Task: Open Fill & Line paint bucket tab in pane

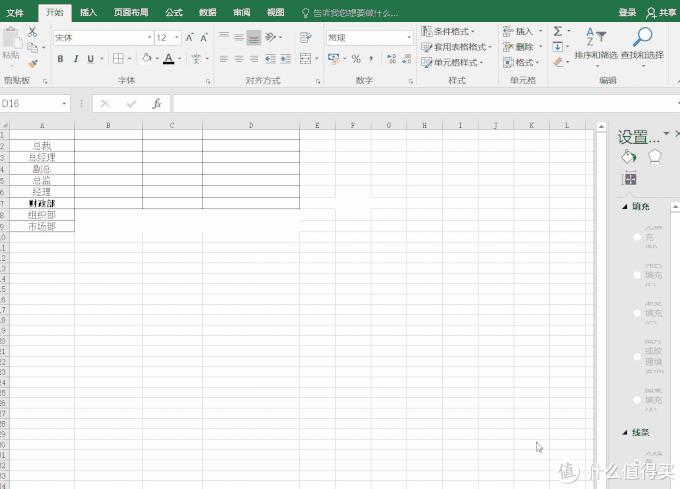Action: [628, 156]
